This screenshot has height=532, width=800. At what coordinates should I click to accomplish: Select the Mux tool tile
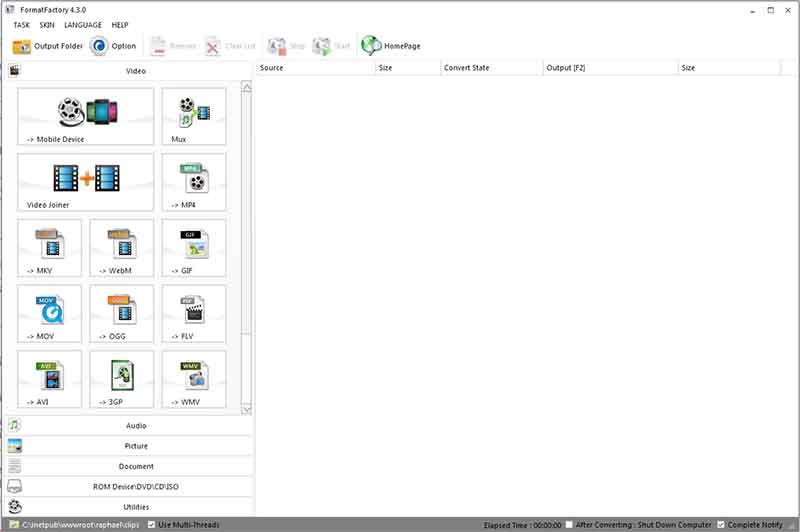pos(194,116)
